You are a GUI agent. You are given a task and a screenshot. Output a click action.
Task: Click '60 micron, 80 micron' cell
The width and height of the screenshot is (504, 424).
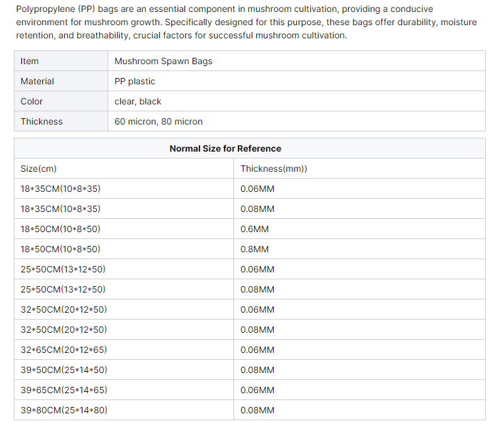(159, 121)
